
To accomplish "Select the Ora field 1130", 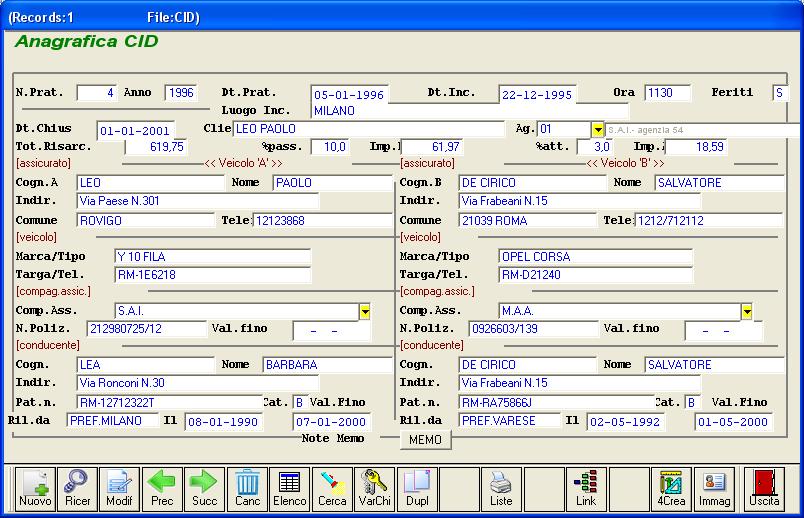I will (667, 93).
